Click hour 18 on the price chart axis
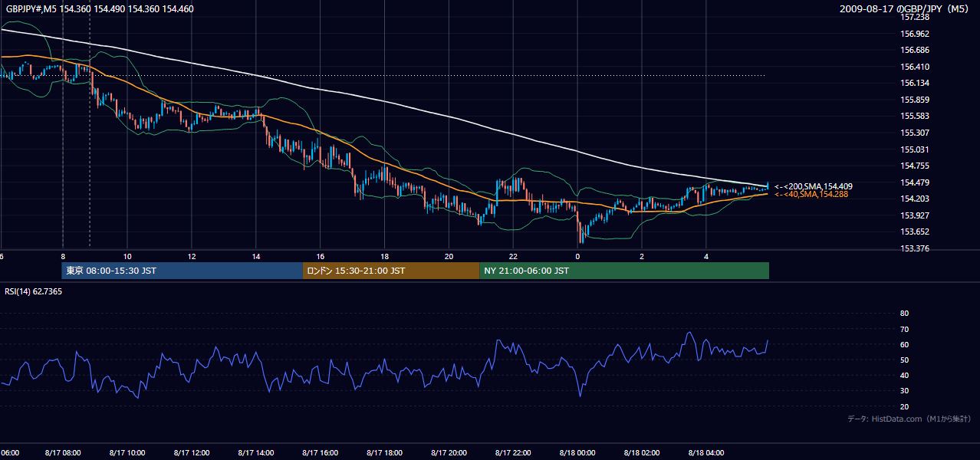This screenshot has width=980, height=460. coord(385,257)
